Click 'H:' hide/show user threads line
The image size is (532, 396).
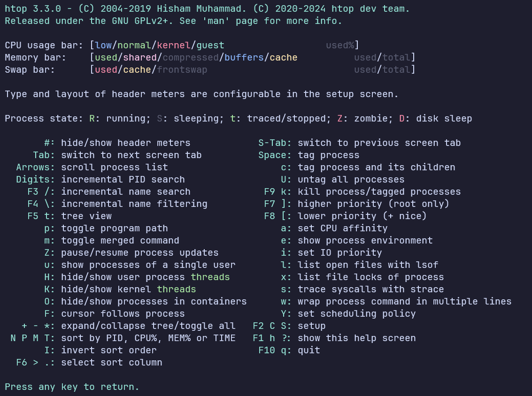click(x=137, y=277)
